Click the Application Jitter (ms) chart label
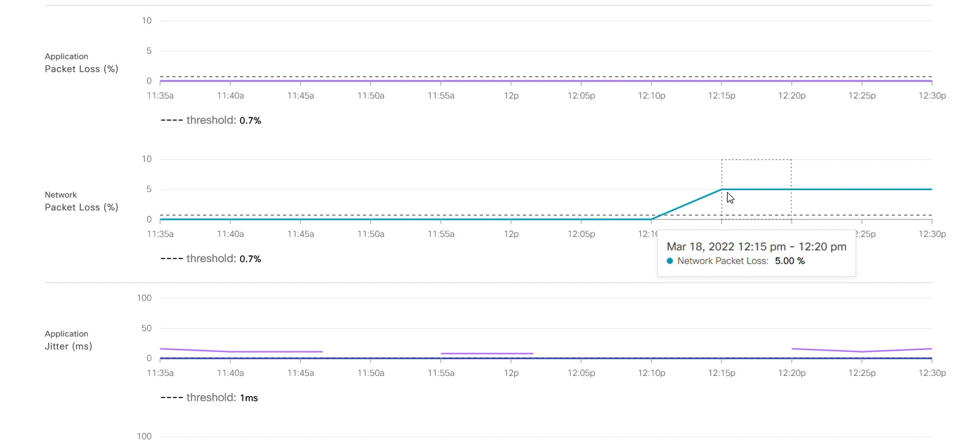The image size is (980, 441). [x=68, y=340]
